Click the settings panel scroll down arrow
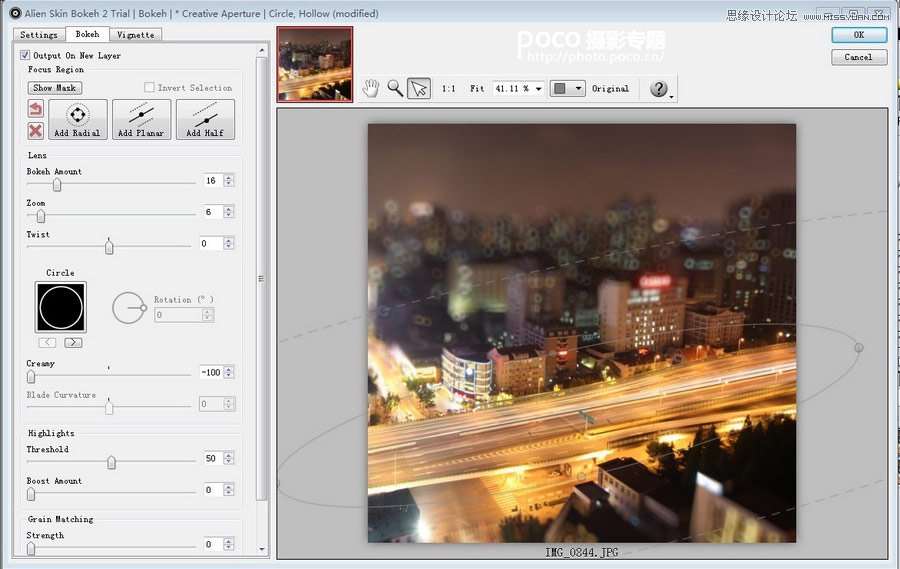This screenshot has height=569, width=900. [x=262, y=549]
